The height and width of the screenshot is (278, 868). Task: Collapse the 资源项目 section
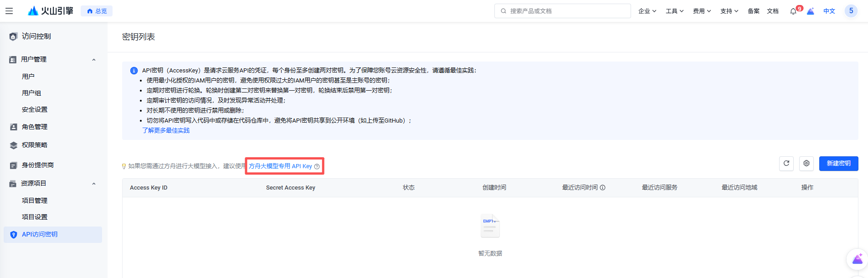click(x=94, y=184)
